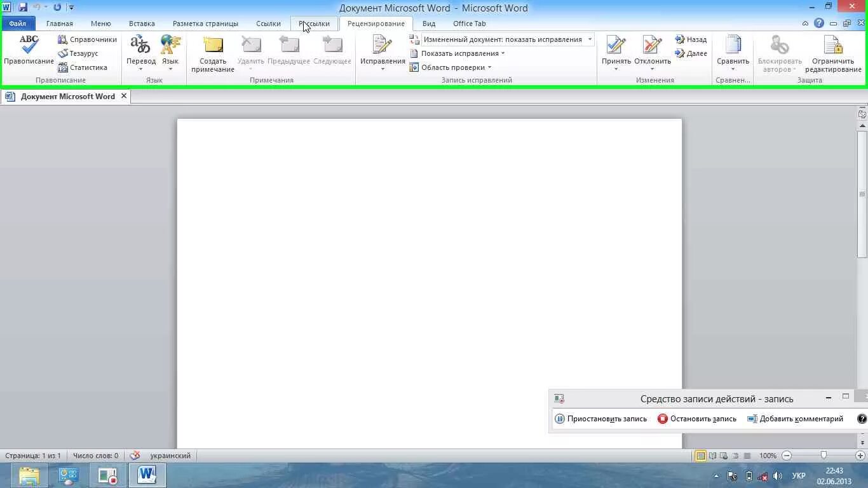This screenshot has width=868, height=488.
Task: Switch to Full Screen Reading view
Action: click(x=713, y=456)
